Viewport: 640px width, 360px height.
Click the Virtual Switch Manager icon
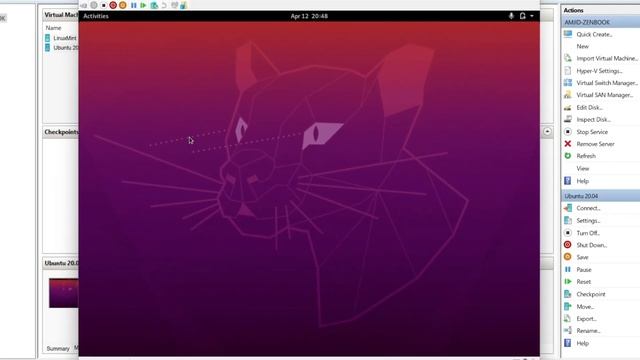tap(568, 83)
